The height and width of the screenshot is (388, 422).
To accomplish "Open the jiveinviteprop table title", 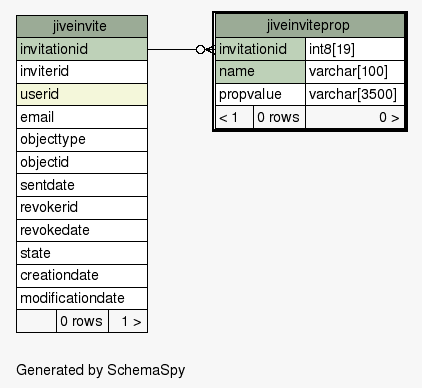I will [310, 25].
